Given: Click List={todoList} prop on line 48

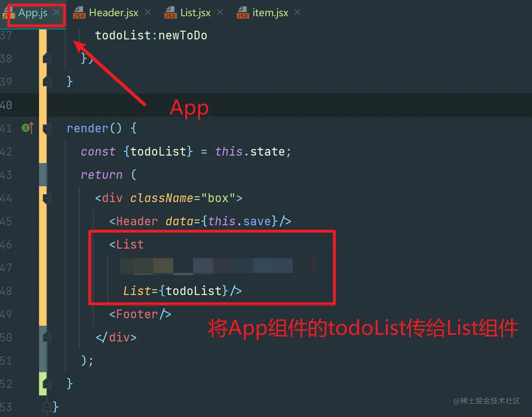Looking at the screenshot, I should (176, 291).
